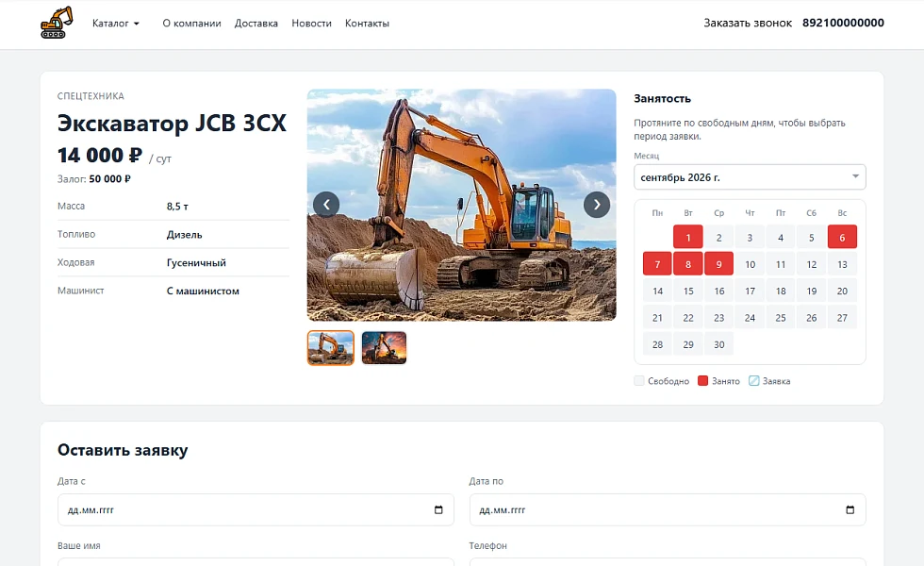The image size is (924, 566).
Task: Click the Дизель fuel value
Action: (x=185, y=235)
